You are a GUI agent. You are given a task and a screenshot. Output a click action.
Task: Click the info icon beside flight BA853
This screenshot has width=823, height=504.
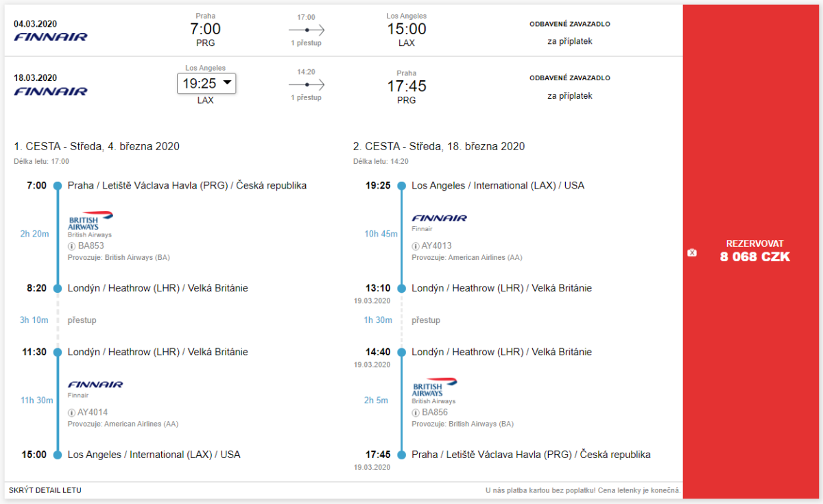(x=71, y=246)
